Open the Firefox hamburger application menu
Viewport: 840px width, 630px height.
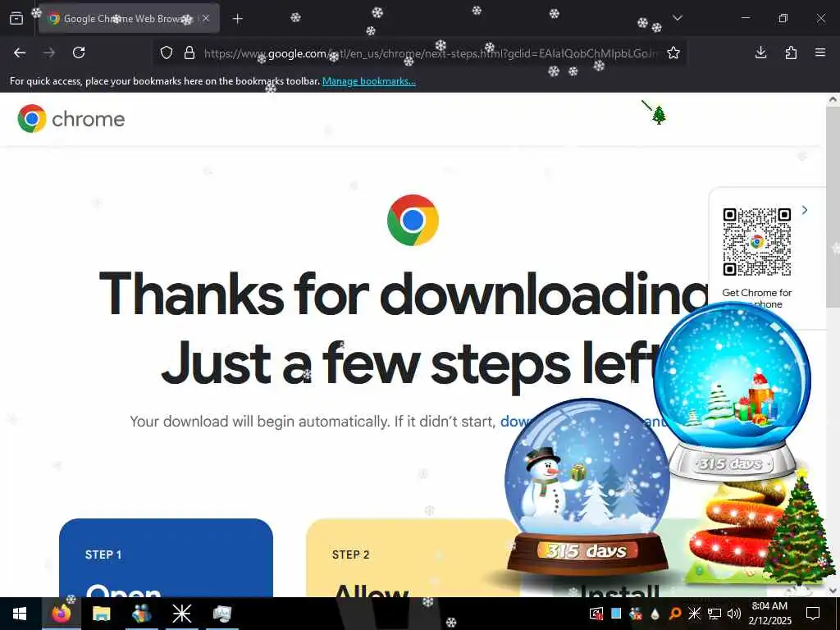tap(820, 52)
